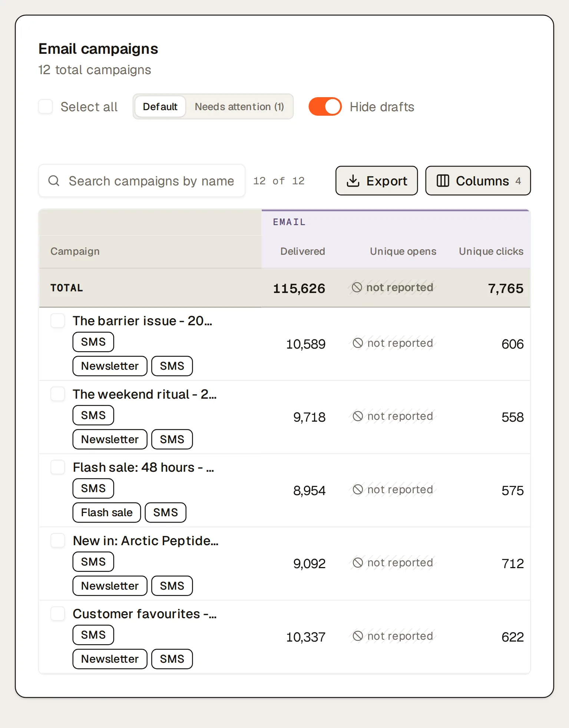The height and width of the screenshot is (728, 569).
Task: Check the Select all checkbox
Action: pyautogui.click(x=46, y=106)
